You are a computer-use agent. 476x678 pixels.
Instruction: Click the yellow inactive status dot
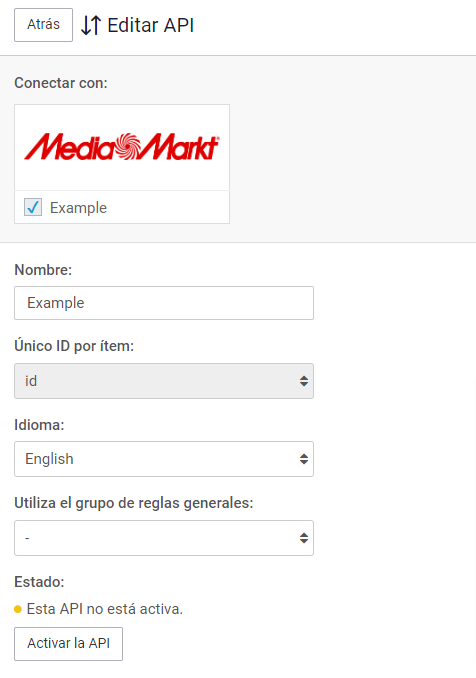click(x=18, y=609)
